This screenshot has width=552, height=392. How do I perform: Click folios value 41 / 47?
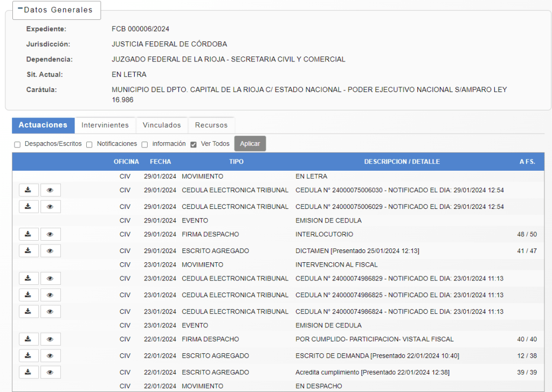coord(527,251)
